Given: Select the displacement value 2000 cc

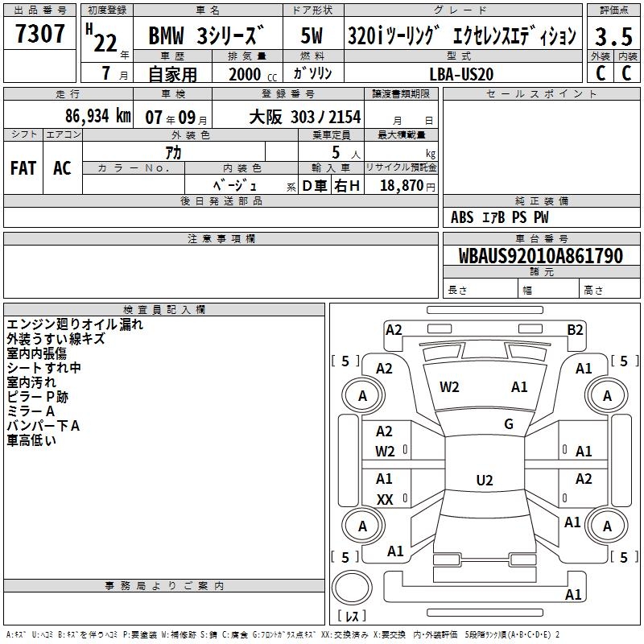Looking at the screenshot, I should click(x=253, y=75).
